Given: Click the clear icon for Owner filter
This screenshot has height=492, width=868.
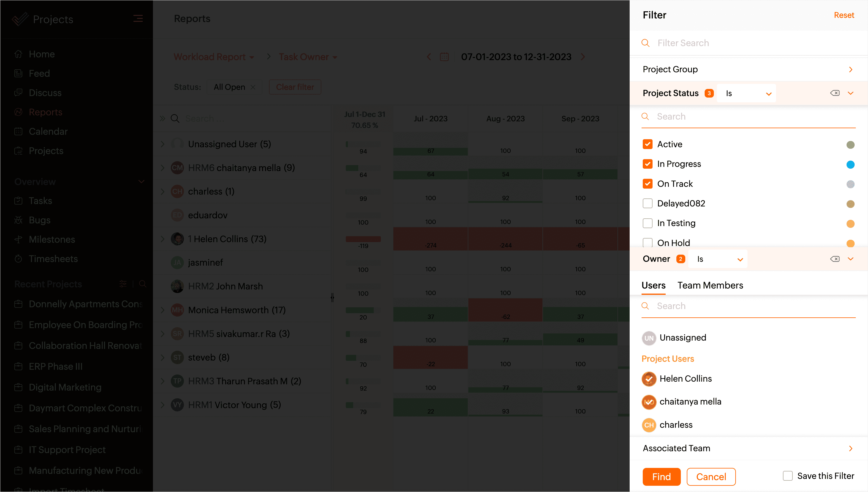Looking at the screenshot, I should tap(835, 259).
